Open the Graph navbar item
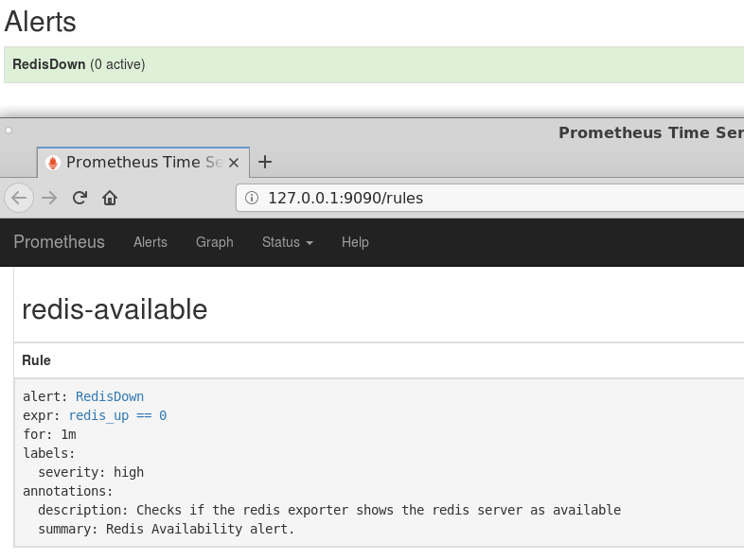This screenshot has width=744, height=560. 215,242
